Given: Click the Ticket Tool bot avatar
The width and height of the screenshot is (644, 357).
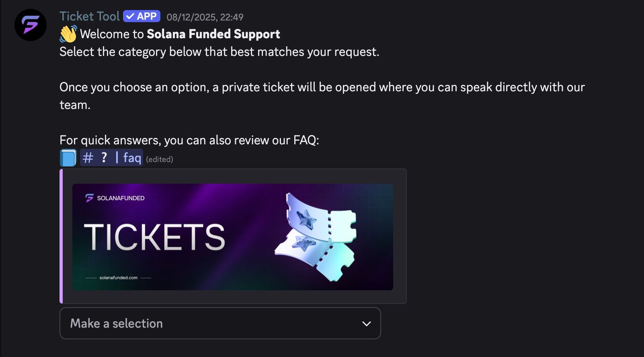Looking at the screenshot, I should pos(31,25).
